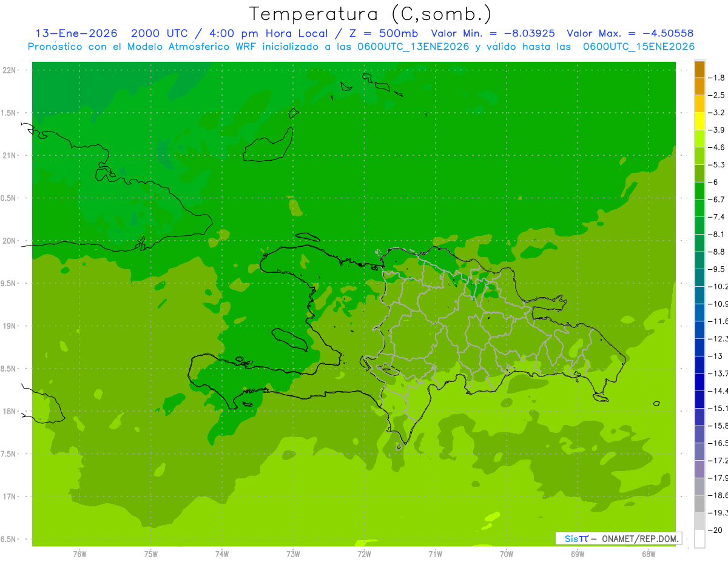Click the '19N' latitude axis label
Screen dimensions: 728x562
[x=10, y=326]
